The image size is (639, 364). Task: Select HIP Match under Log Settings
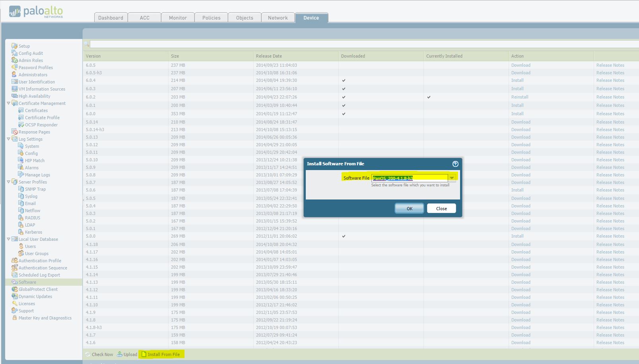coord(35,161)
